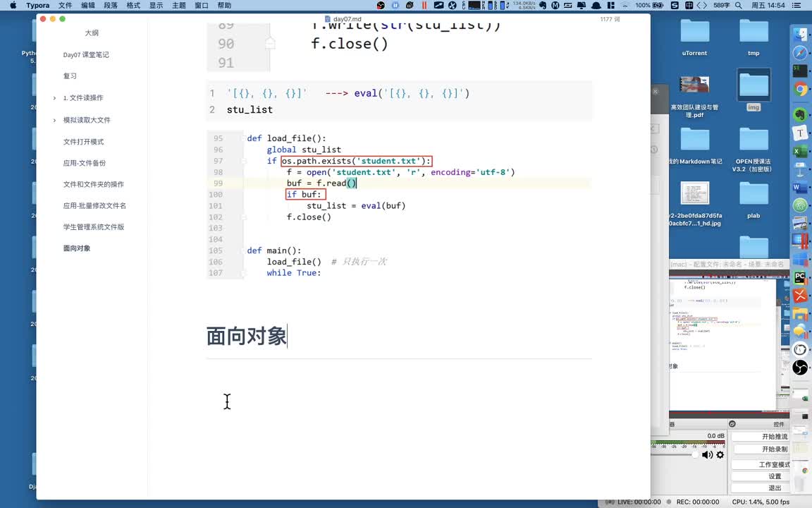Click 工作室模式 button in OBS
Image resolution: width=812 pixels, height=508 pixels.
[761, 464]
